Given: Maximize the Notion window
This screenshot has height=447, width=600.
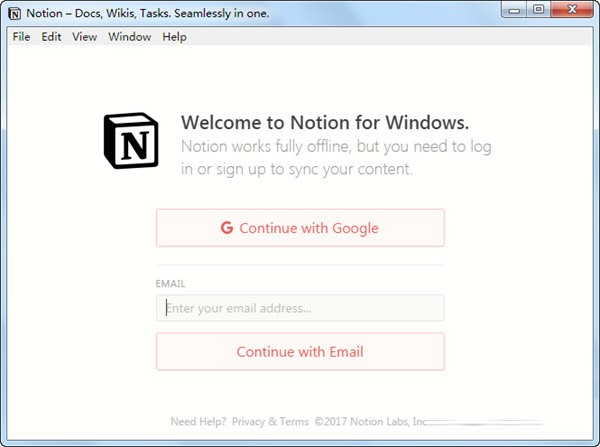Looking at the screenshot, I should tap(539, 10).
